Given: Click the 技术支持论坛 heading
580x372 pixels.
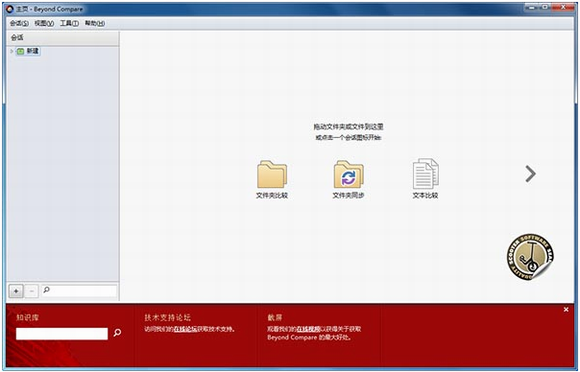Looking at the screenshot, I should (x=168, y=318).
